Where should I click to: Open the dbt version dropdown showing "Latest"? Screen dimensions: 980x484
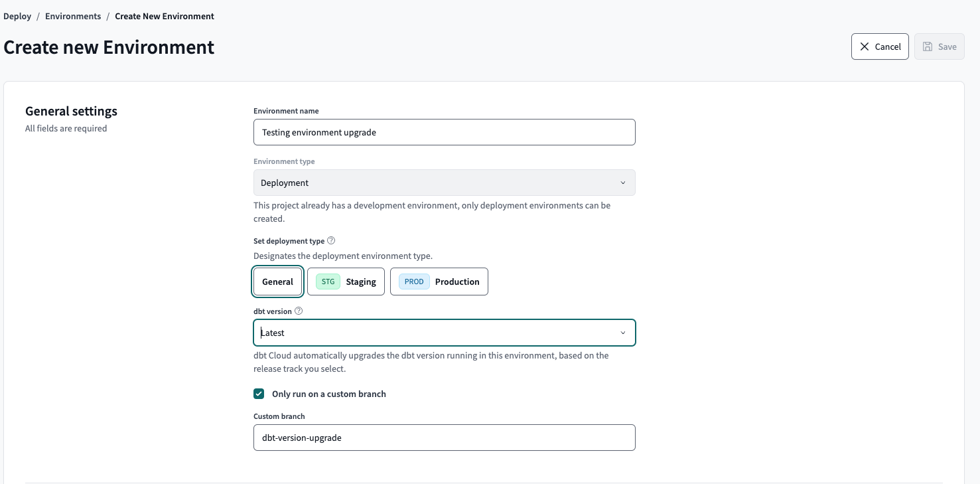point(444,332)
